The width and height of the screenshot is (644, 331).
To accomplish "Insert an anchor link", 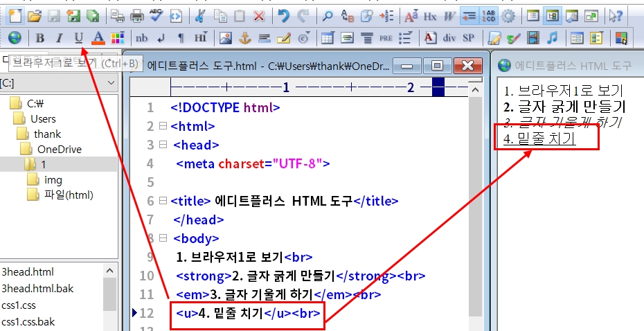I will [244, 38].
